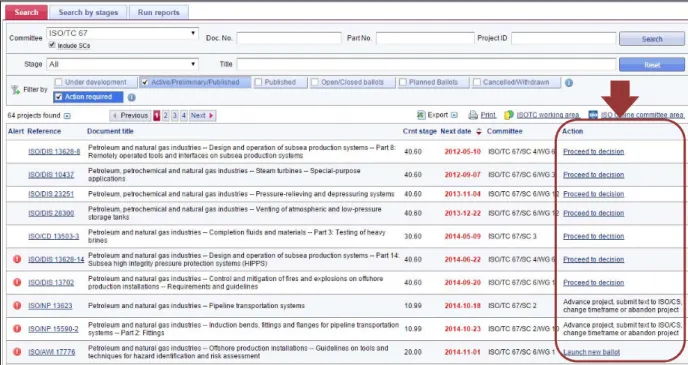Image resolution: width=688 pixels, height=365 pixels.
Task: Proceed to decision for ISO/CD 13503-3
Action: (594, 236)
